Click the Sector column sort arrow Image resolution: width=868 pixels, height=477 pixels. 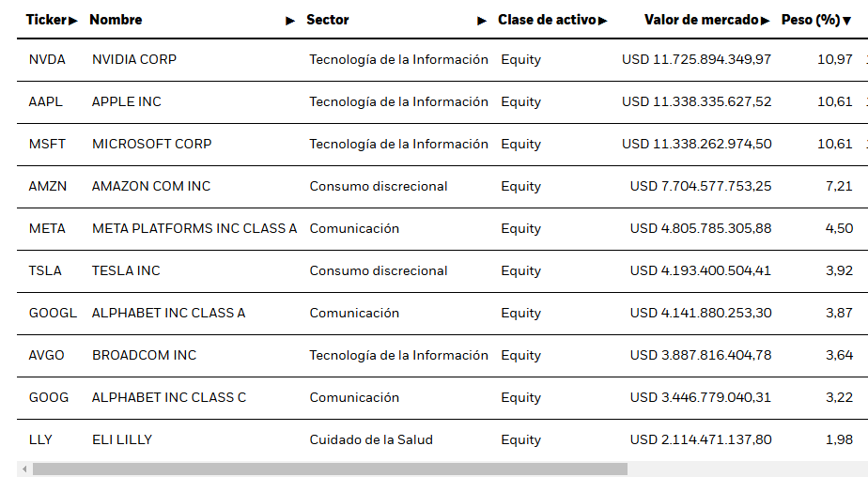coord(482,21)
